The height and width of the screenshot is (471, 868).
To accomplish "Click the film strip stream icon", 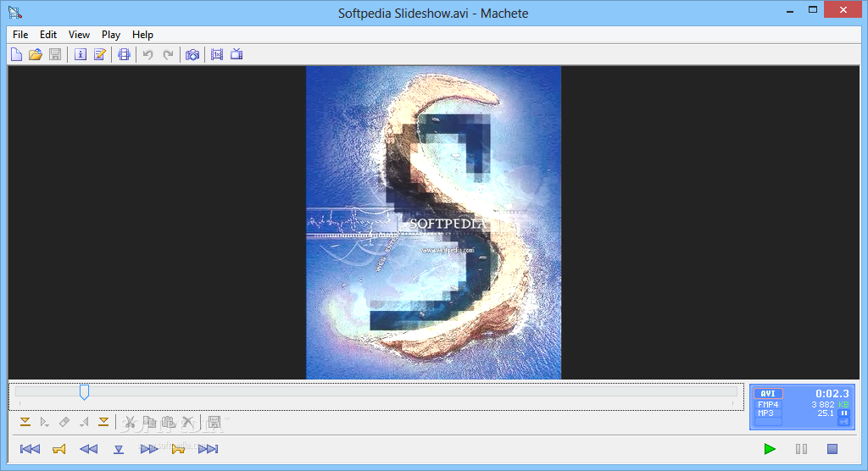I will pyautogui.click(x=124, y=54).
